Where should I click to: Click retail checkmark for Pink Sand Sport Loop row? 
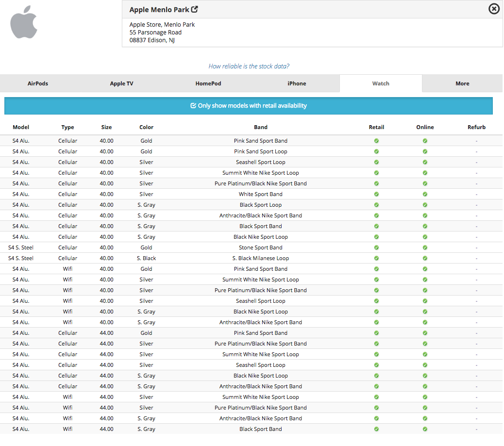[376, 152]
